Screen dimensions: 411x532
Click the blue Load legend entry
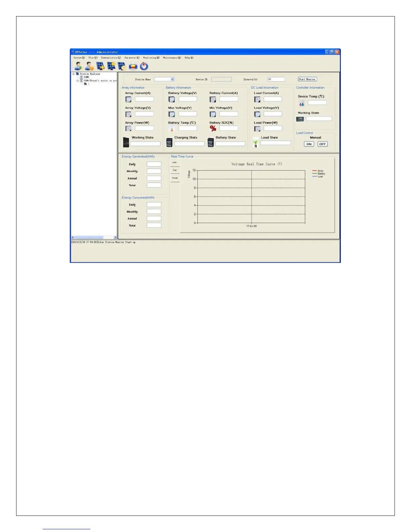tap(318, 176)
